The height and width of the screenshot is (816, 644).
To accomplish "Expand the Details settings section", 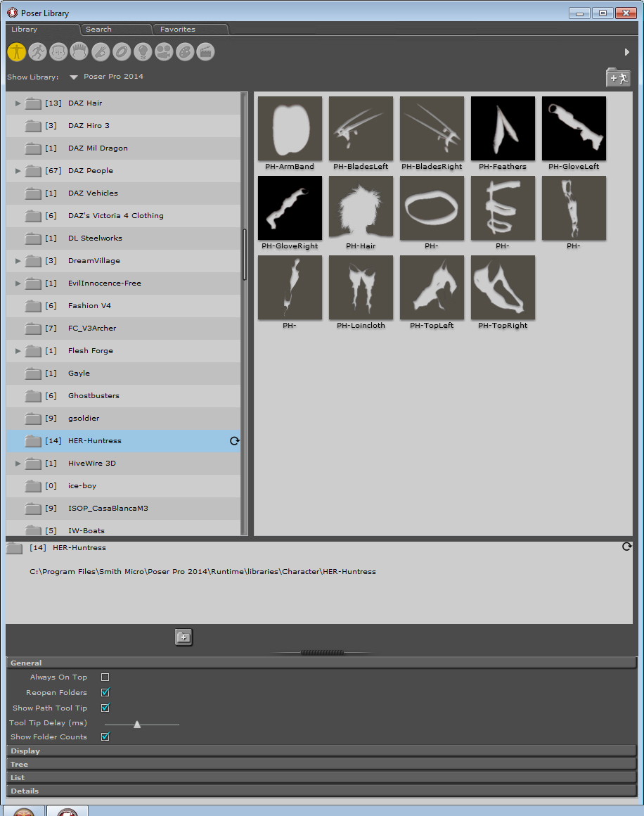I will point(321,791).
